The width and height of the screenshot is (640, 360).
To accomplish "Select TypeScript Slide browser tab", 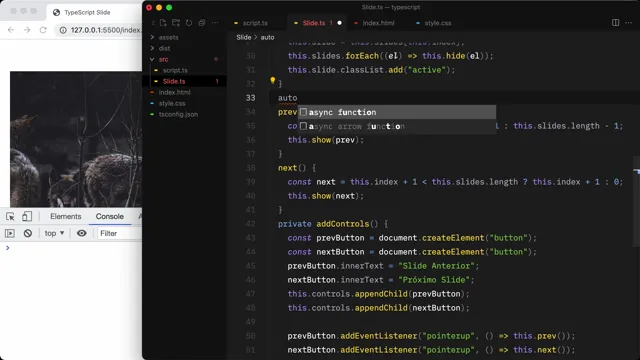I will [87, 12].
